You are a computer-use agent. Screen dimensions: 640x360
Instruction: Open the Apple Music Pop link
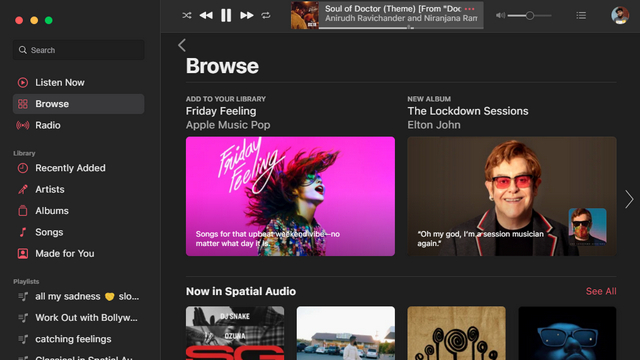pos(228,125)
